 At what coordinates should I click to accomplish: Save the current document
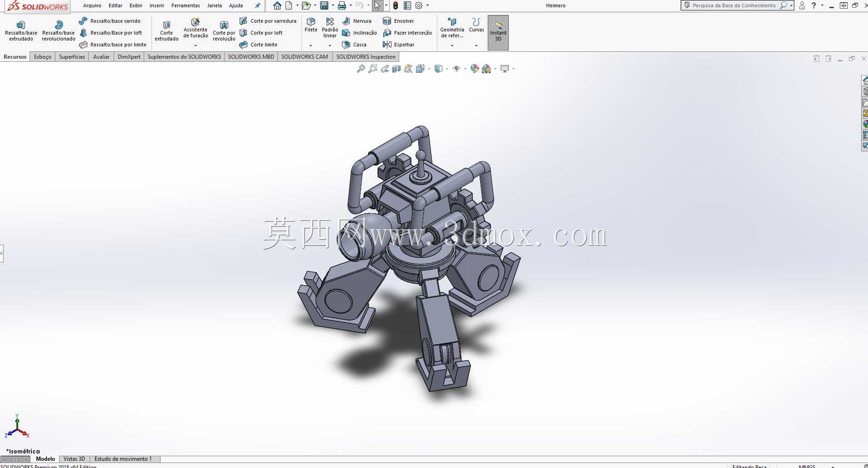pyautogui.click(x=324, y=5)
